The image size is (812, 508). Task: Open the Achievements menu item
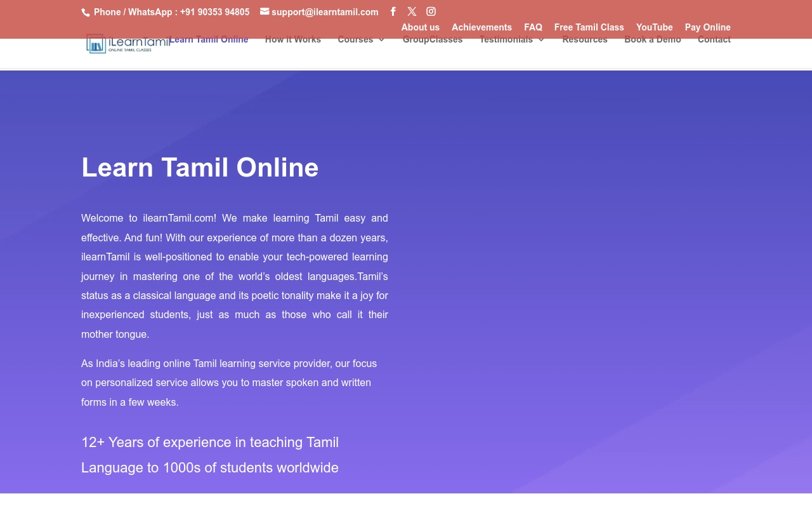point(481,27)
